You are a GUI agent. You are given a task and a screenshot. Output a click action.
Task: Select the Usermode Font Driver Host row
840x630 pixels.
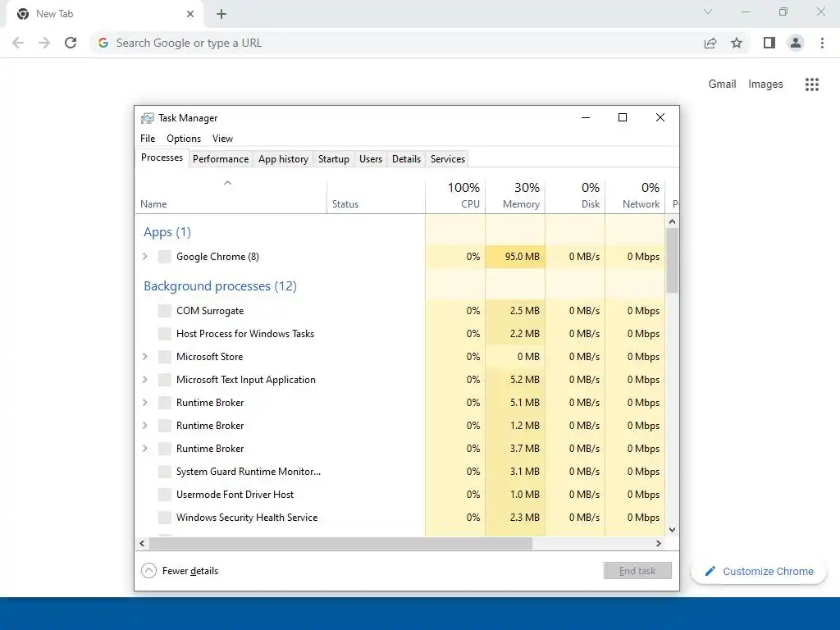[400, 495]
